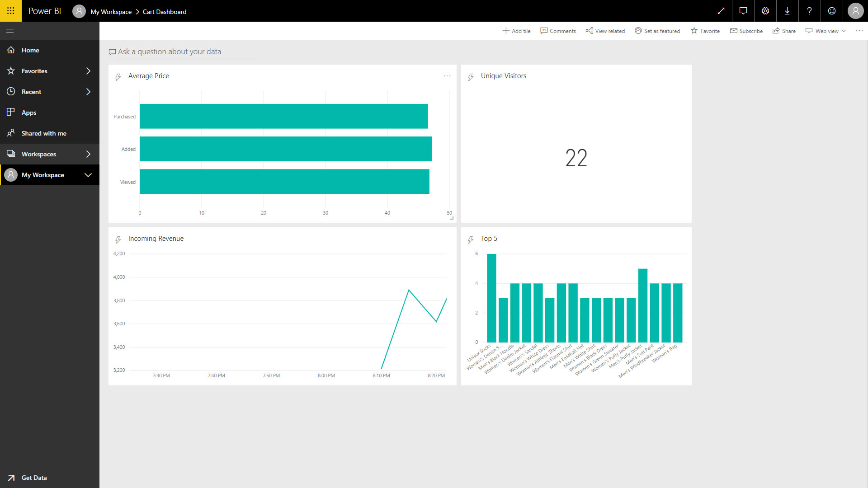The image size is (868, 488).
Task: Open Help and support question mark
Action: tap(809, 11)
